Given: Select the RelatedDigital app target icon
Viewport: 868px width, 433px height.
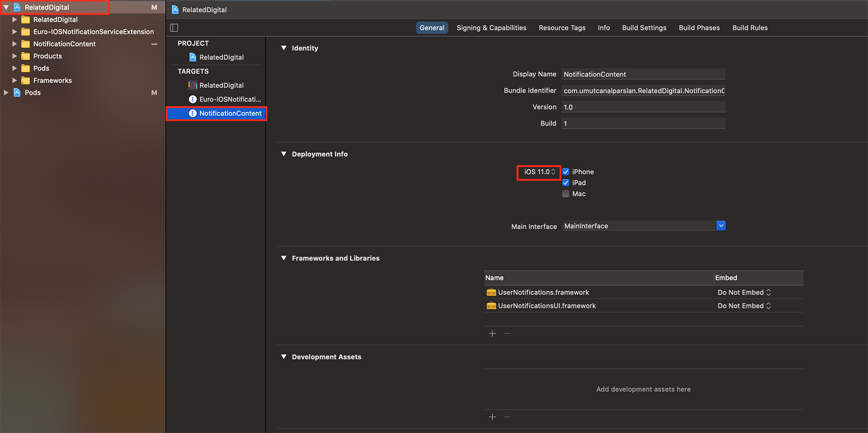Looking at the screenshot, I should 193,85.
